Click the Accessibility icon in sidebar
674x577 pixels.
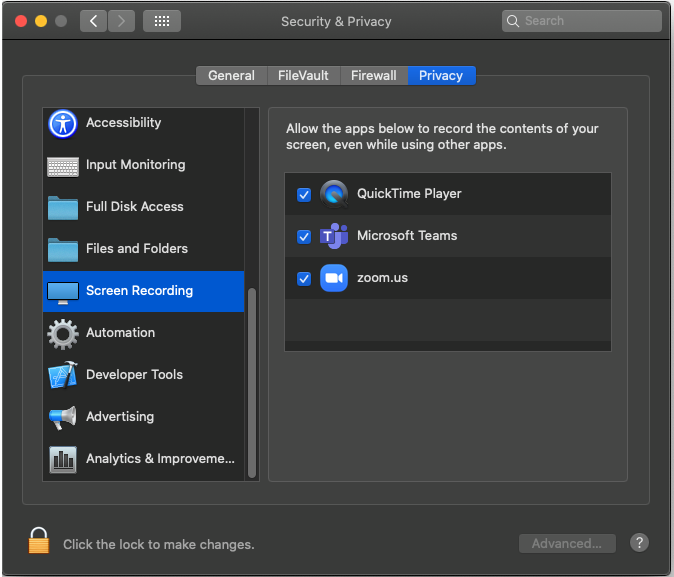point(63,124)
